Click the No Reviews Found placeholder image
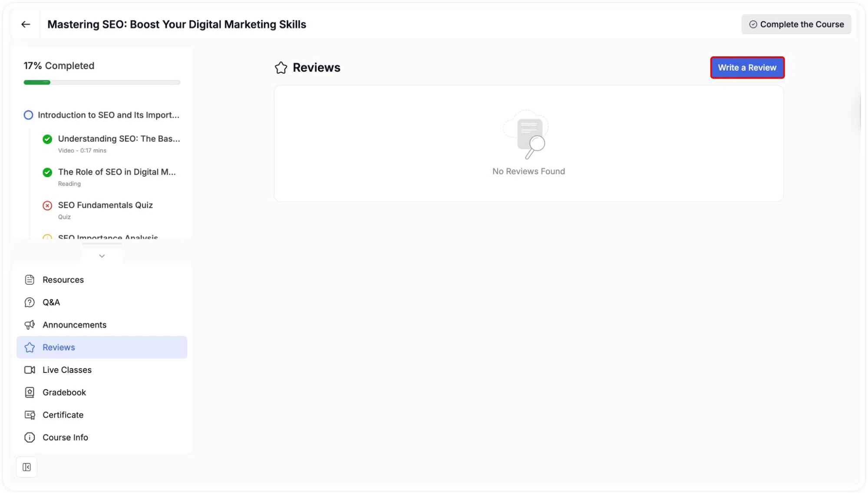Screen dimensions: 868x494 [x=526, y=135]
